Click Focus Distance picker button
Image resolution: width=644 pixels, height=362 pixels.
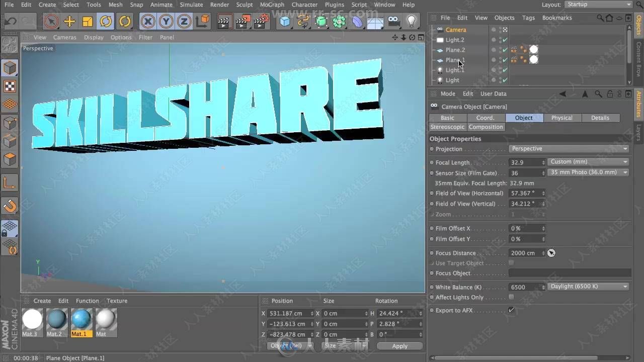(551, 253)
